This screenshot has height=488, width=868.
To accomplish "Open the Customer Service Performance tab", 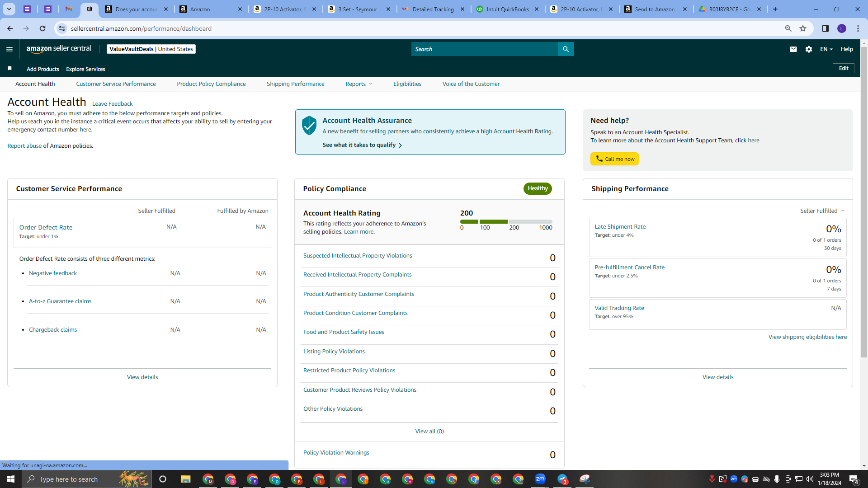I will click(116, 84).
